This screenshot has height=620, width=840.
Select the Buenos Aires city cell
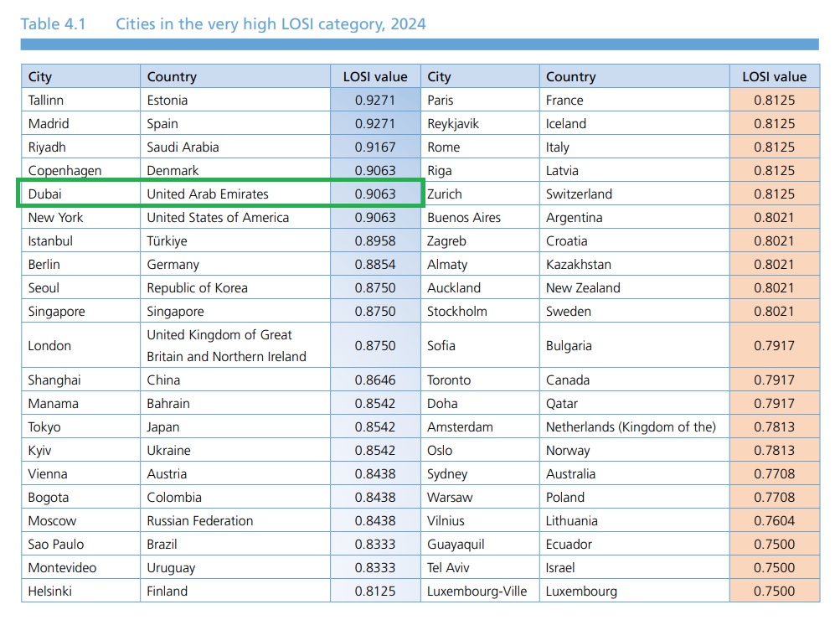click(x=464, y=217)
